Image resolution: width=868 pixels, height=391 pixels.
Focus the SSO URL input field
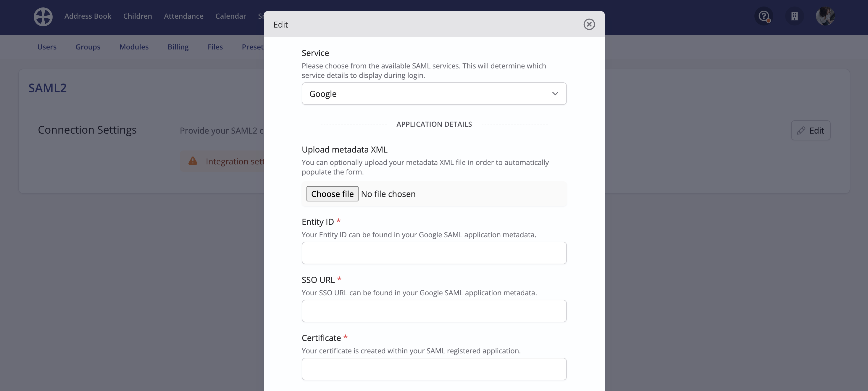[x=434, y=311]
